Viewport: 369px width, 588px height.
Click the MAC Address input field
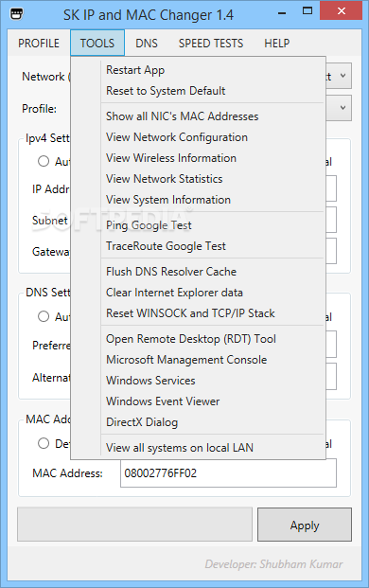tap(228, 472)
